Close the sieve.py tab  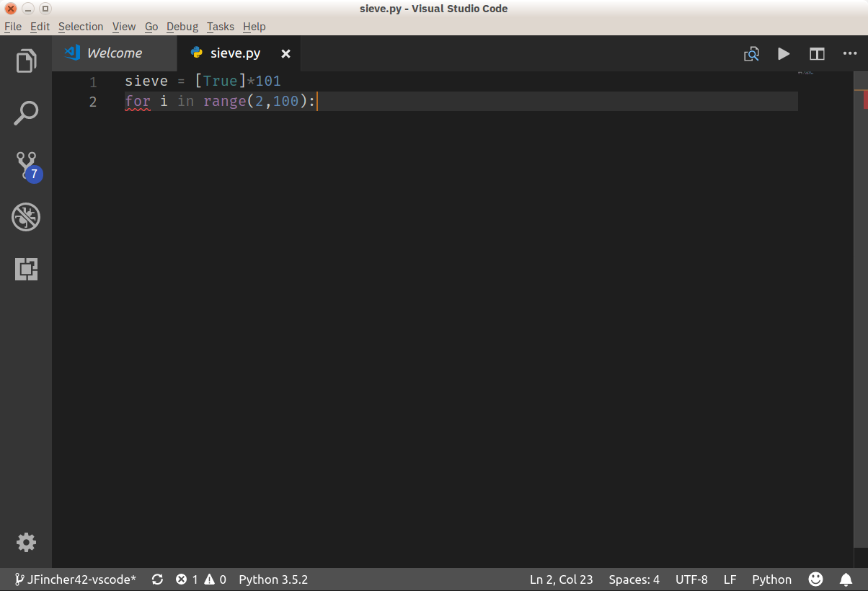pyautogui.click(x=285, y=53)
